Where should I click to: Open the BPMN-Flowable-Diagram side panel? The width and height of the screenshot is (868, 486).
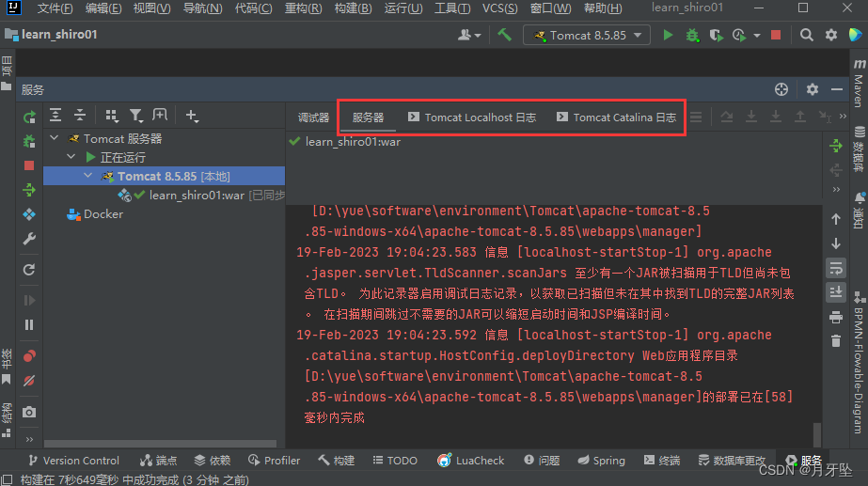click(x=859, y=363)
